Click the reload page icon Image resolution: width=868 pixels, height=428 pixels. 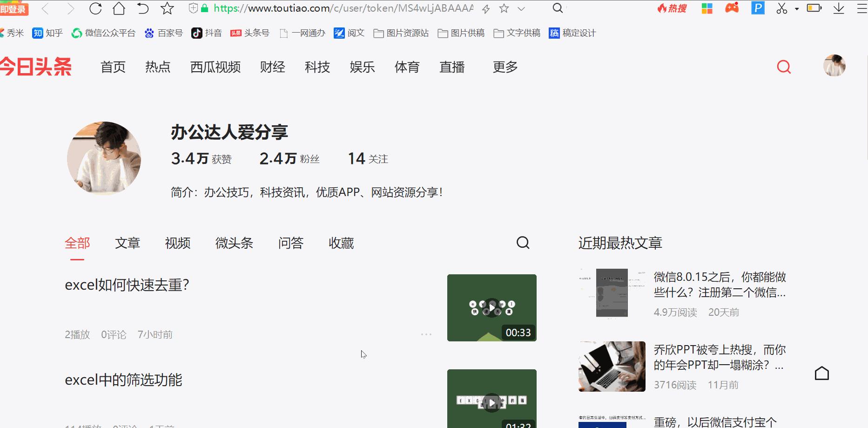pos(96,8)
